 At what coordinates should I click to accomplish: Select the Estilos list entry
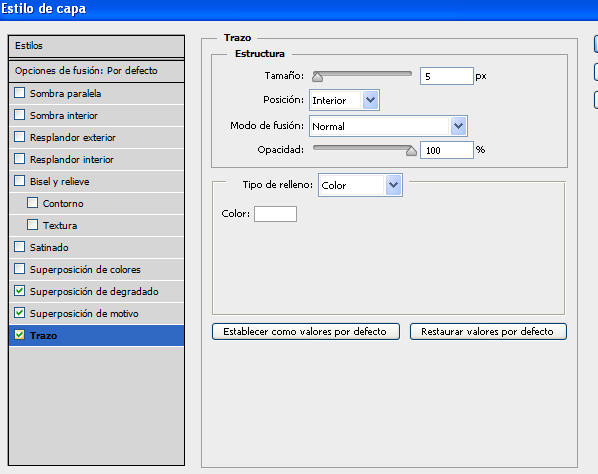tap(96, 46)
